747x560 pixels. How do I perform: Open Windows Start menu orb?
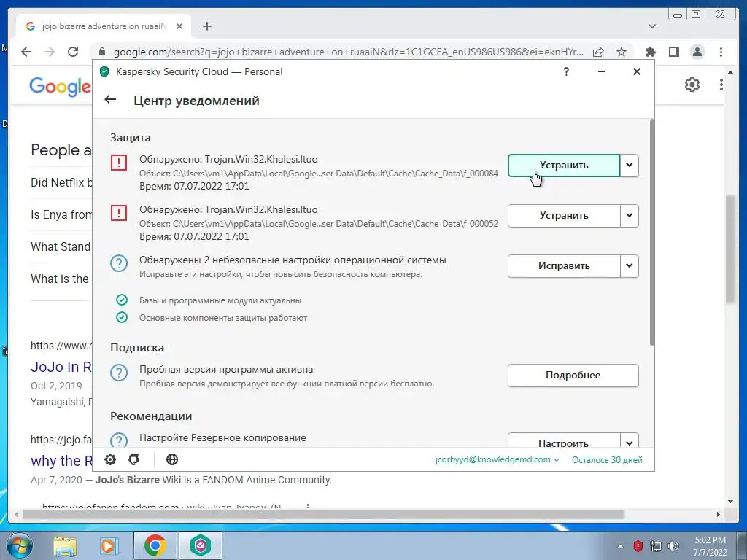coord(19,545)
